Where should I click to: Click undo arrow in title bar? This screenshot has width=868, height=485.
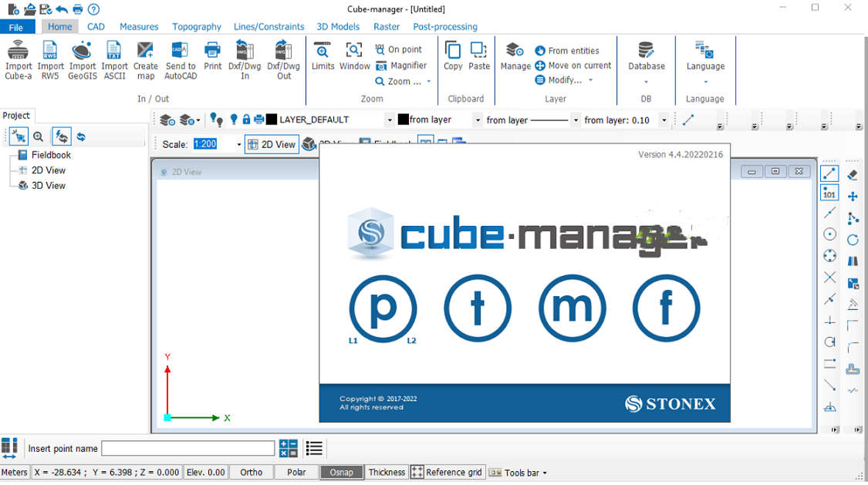tap(62, 9)
